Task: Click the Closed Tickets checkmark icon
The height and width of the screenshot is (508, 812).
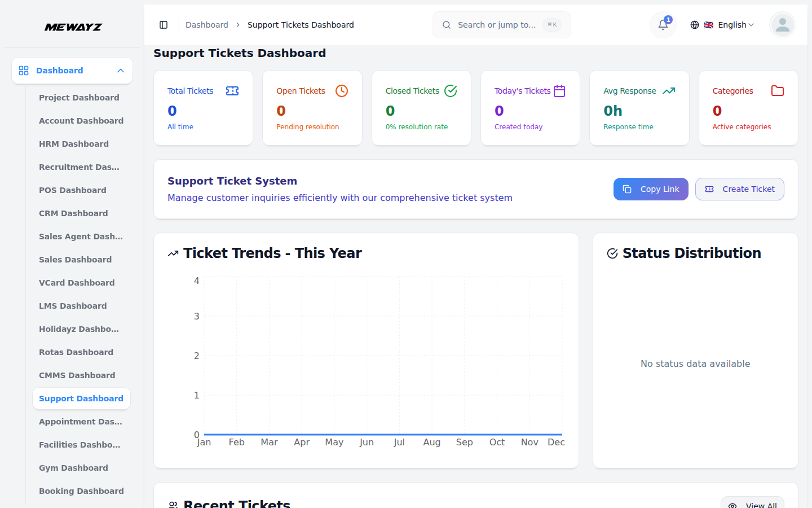Action: (x=450, y=90)
